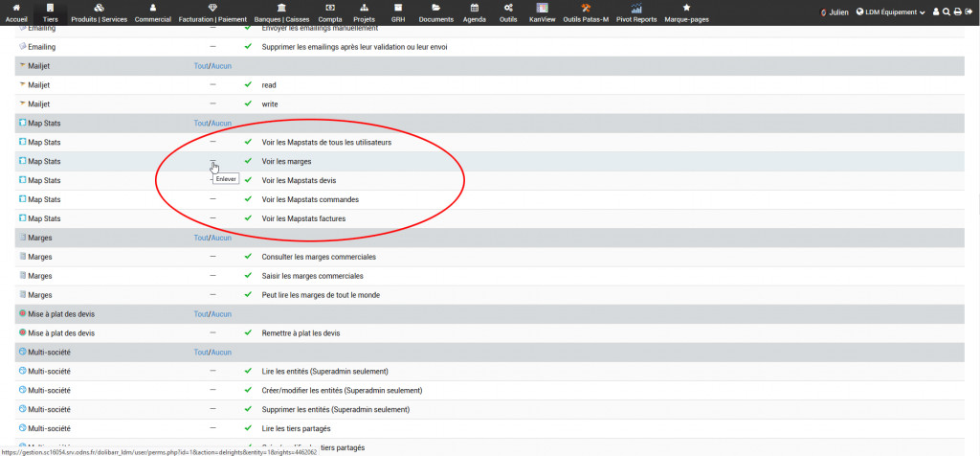The width and height of the screenshot is (980, 456).
Task: Click text 'Lire les tiers partagés'
Action: click(296, 428)
